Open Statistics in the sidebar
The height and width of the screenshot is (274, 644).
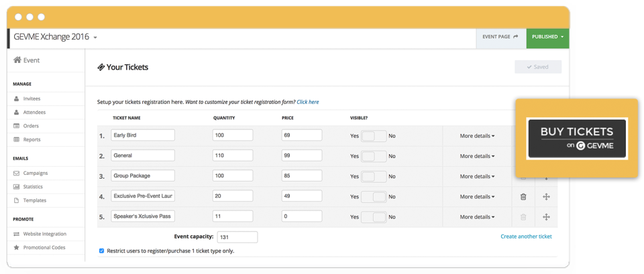point(33,187)
